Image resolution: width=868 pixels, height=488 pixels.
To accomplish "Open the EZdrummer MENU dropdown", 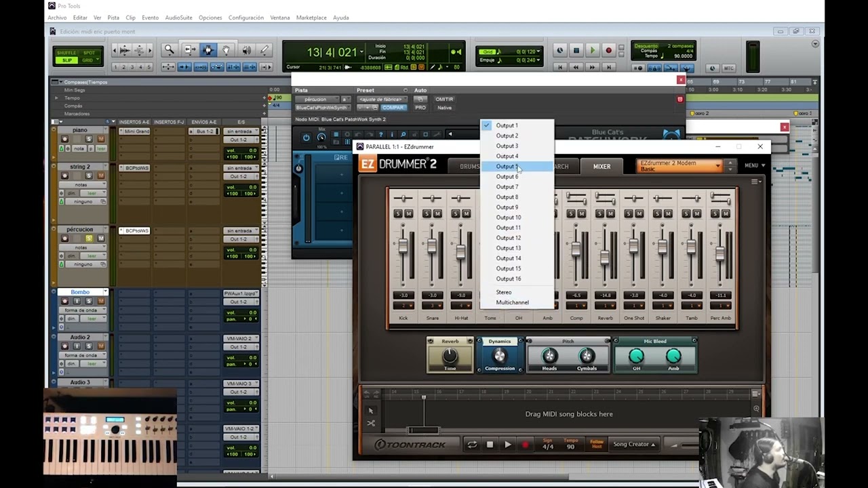I will [x=754, y=165].
